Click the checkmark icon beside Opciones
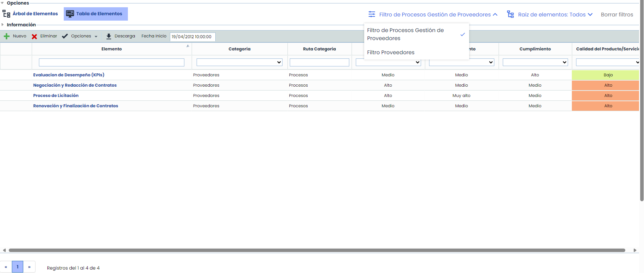The image size is (644, 273). tap(65, 36)
